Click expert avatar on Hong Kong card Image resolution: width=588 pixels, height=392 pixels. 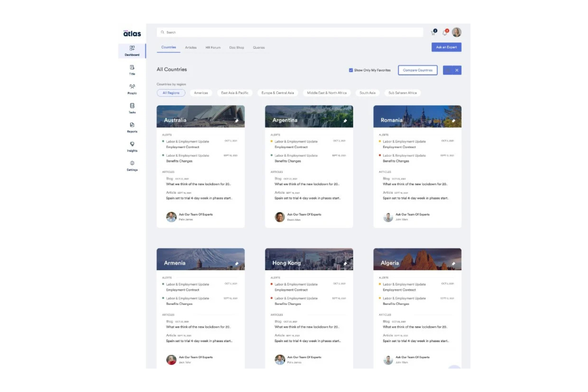(x=280, y=359)
